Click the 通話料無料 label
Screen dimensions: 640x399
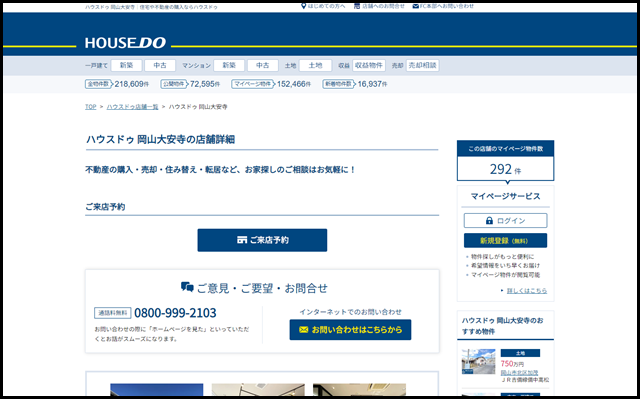pyautogui.click(x=113, y=313)
